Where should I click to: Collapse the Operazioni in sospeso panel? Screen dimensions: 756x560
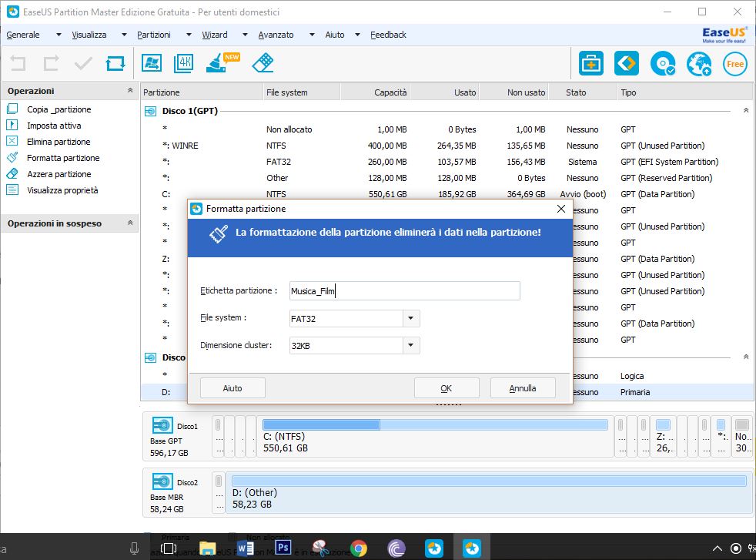tap(129, 223)
